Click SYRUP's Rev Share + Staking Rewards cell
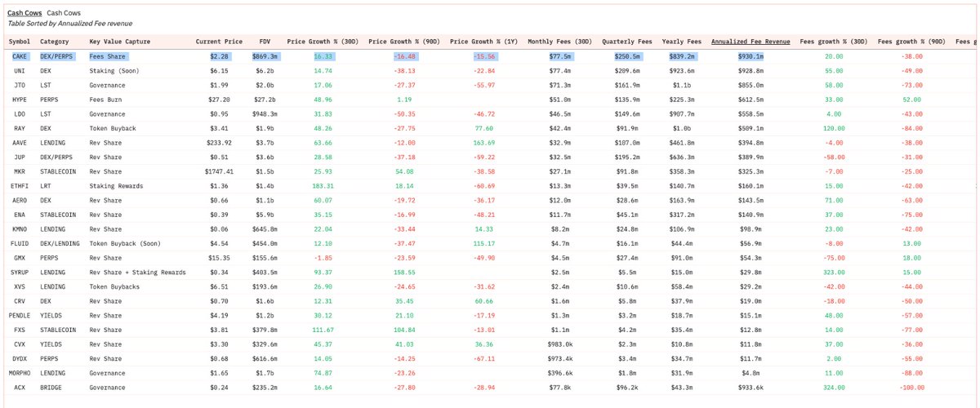Viewport: 980px width, 408px height. coord(137,272)
